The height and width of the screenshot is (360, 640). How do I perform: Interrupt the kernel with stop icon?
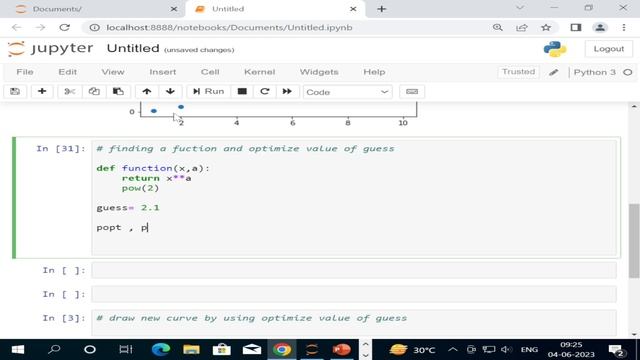coord(242,91)
